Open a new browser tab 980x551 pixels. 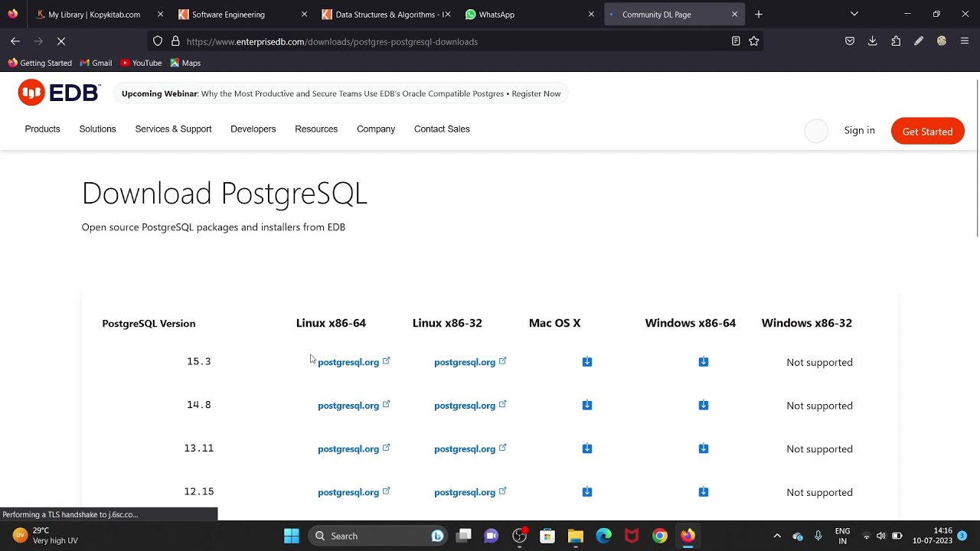pyautogui.click(x=759, y=15)
